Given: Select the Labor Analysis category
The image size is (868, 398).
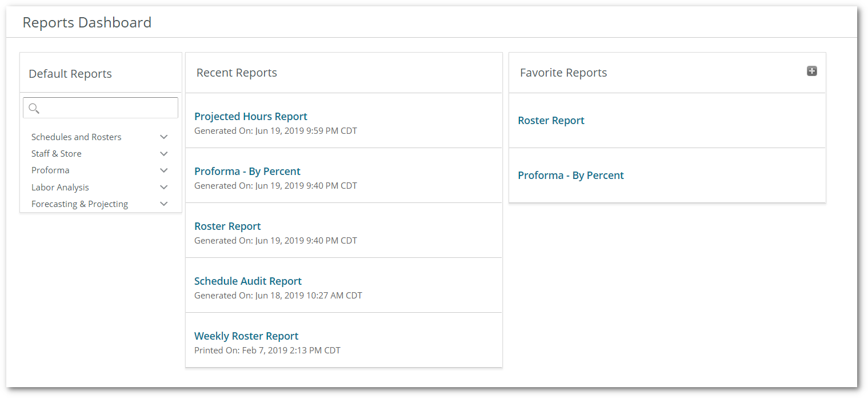Looking at the screenshot, I should (x=60, y=188).
